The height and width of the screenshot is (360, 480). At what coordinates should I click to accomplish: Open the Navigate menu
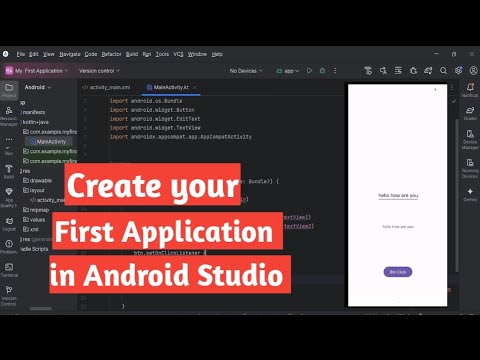tap(70, 54)
